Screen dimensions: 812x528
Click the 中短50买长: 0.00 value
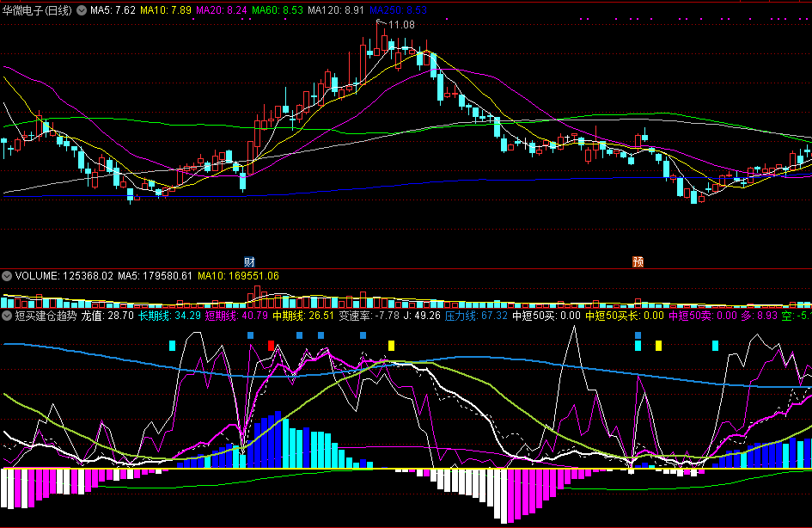click(x=625, y=316)
